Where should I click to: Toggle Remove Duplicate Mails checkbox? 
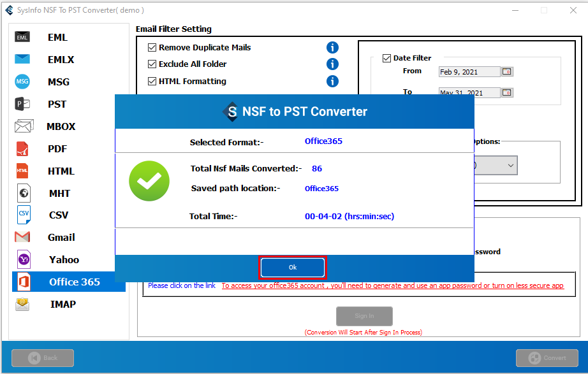pyautogui.click(x=152, y=48)
